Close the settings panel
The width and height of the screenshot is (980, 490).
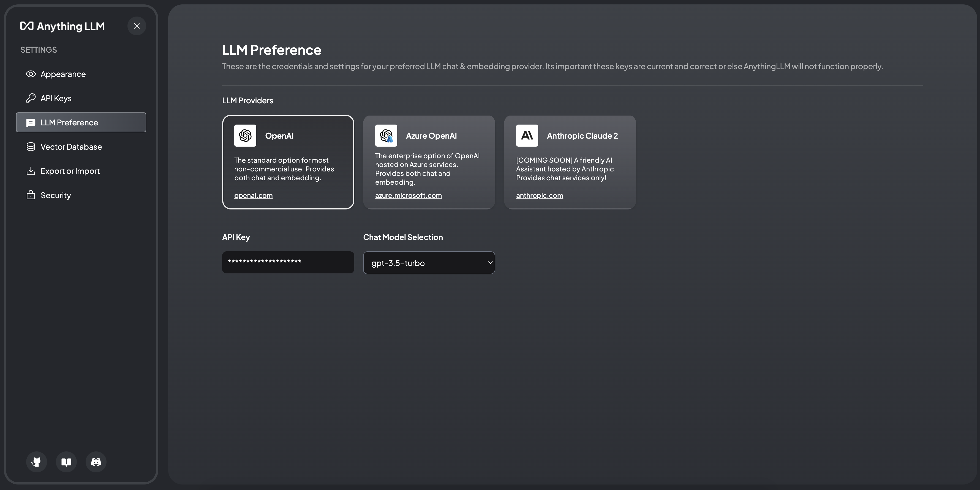tap(137, 26)
